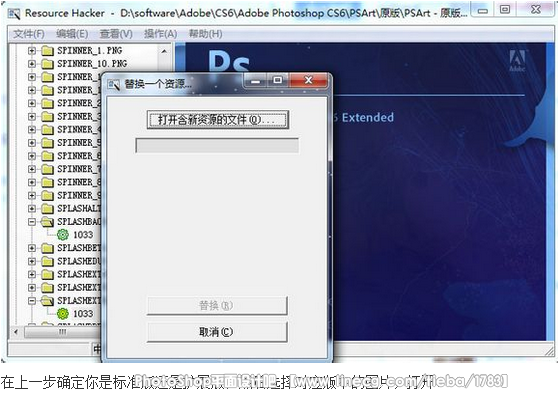Expand the SPINNER_9 tree node

click(x=32, y=196)
